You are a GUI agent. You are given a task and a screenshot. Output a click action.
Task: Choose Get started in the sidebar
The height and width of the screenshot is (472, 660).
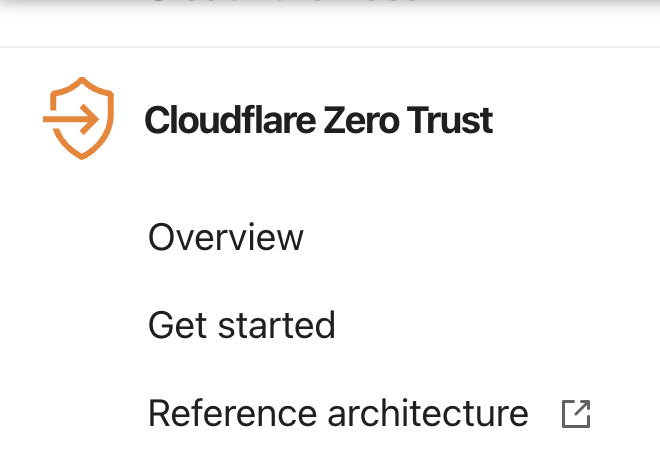coord(242,325)
